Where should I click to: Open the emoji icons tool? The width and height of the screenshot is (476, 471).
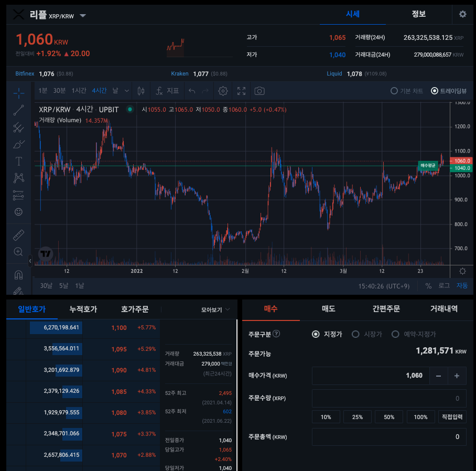18,212
